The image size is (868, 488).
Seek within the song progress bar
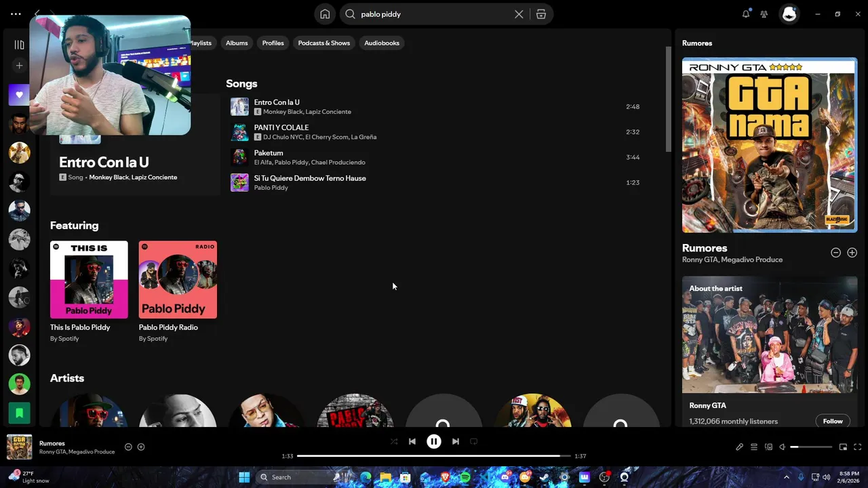[434, 456]
